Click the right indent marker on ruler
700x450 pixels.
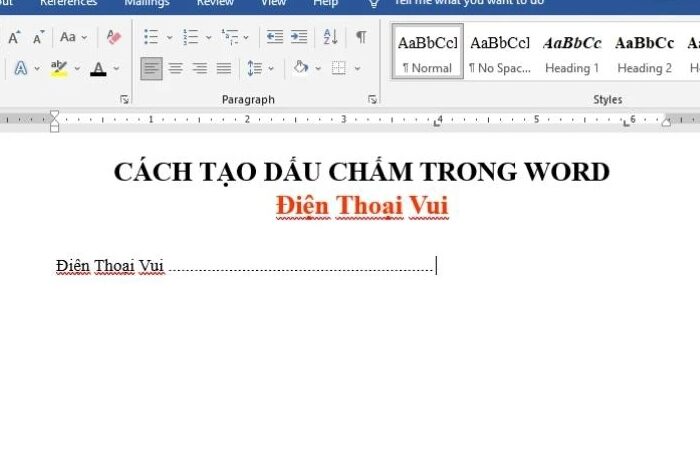point(666,121)
